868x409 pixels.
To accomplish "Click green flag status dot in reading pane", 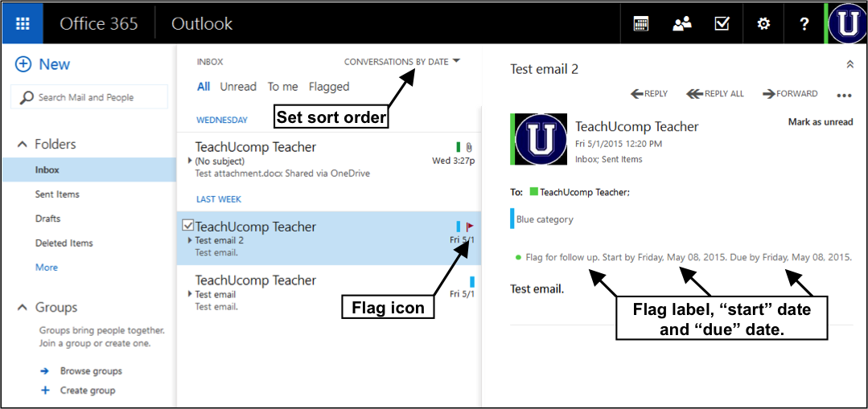I will [518, 257].
